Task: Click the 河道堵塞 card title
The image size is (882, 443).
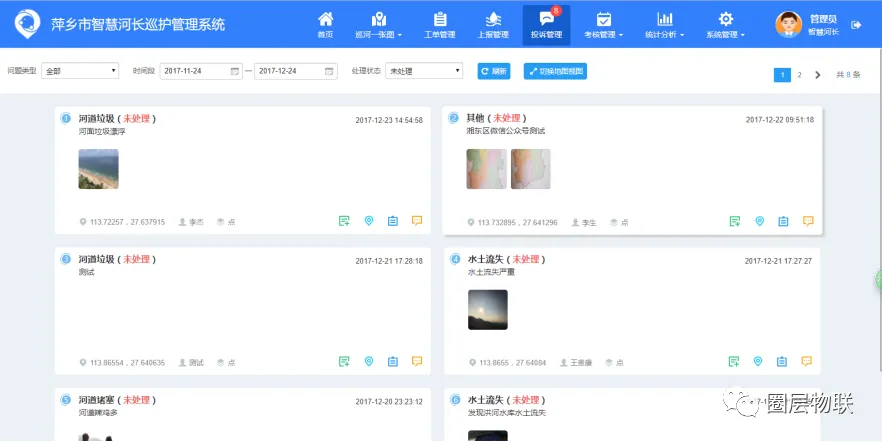Action: pos(96,400)
